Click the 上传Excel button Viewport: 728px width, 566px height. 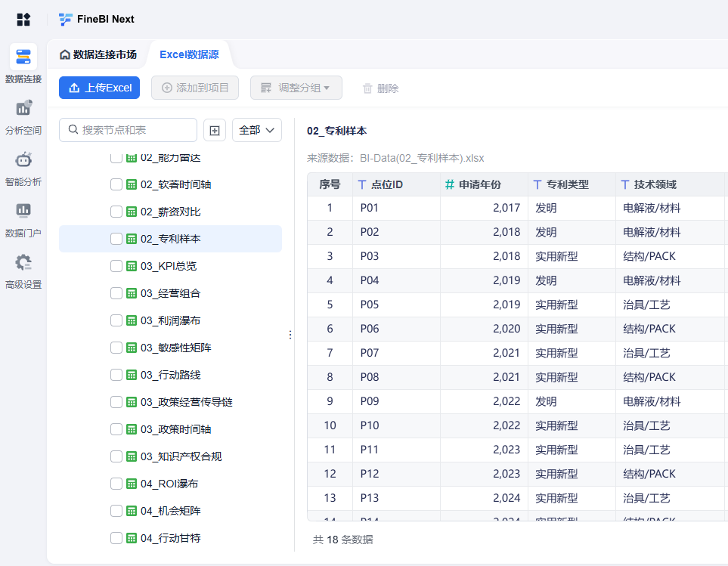[99, 88]
